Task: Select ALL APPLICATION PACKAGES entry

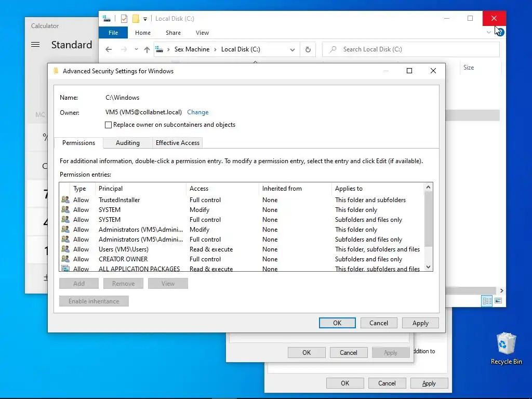Action: pyautogui.click(x=242, y=269)
